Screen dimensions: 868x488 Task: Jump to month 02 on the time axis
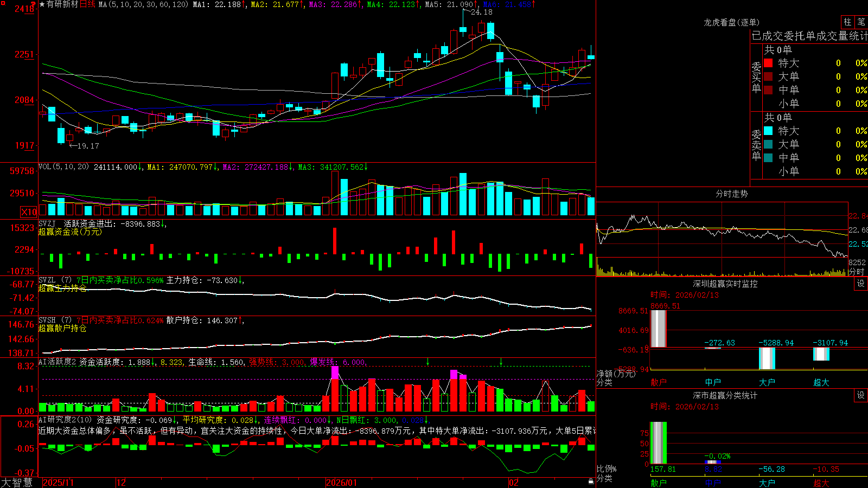(513, 483)
